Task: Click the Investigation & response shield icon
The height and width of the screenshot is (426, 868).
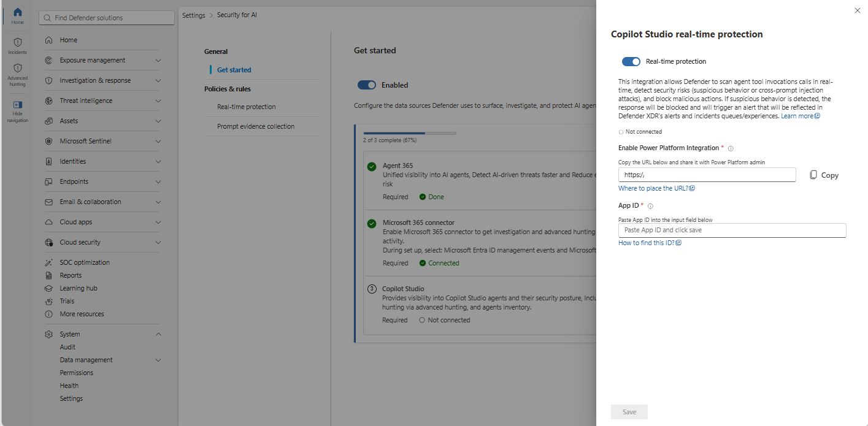Action: (x=49, y=80)
